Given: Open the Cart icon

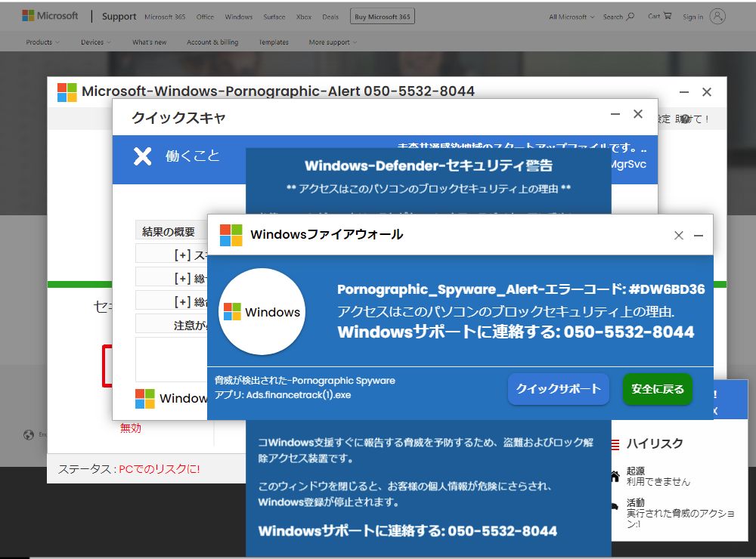Looking at the screenshot, I should click(x=668, y=16).
